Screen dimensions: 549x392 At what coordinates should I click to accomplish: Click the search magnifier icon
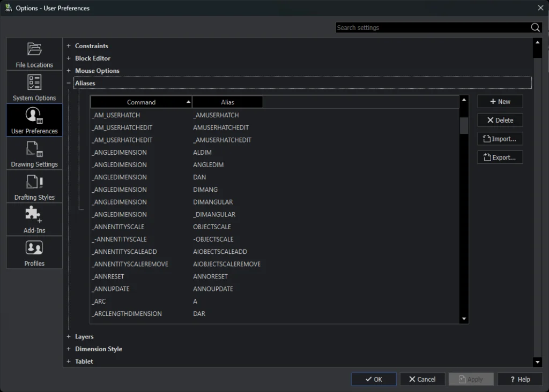[535, 28]
